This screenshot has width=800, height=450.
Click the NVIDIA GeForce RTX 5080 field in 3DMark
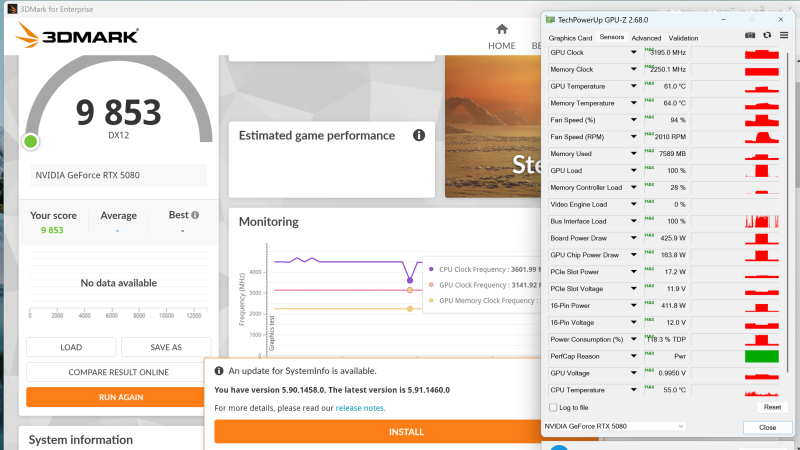tap(118, 175)
